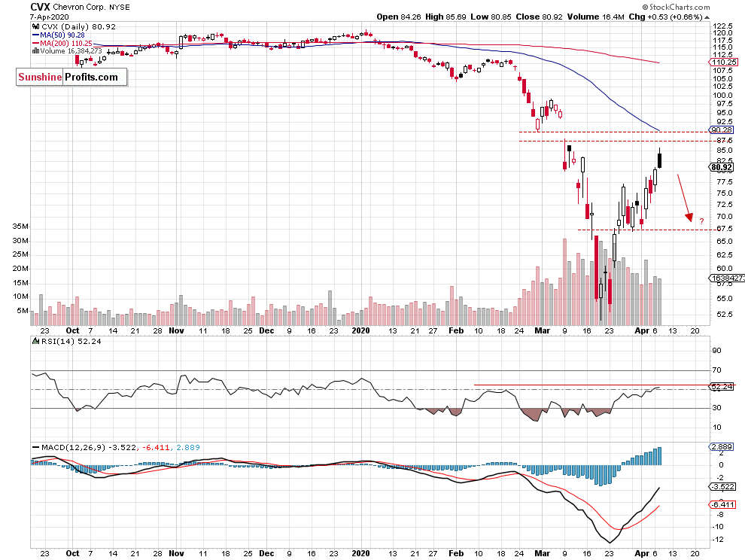Click the High 85.69 value

445,17
